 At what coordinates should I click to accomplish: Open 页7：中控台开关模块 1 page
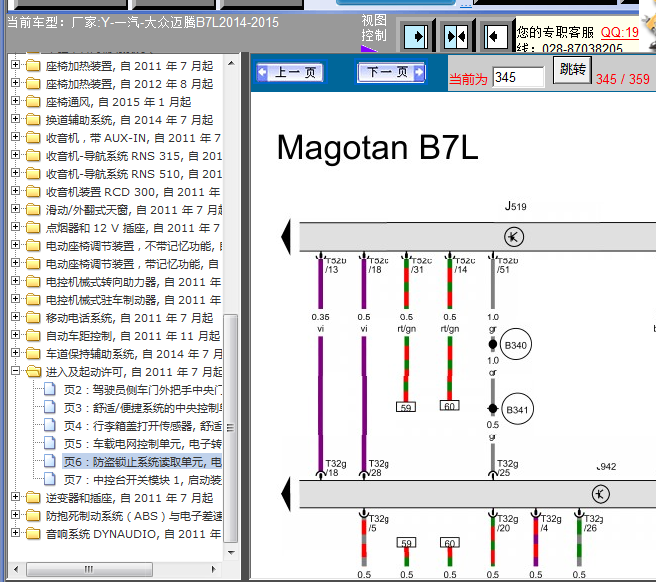click(x=143, y=480)
